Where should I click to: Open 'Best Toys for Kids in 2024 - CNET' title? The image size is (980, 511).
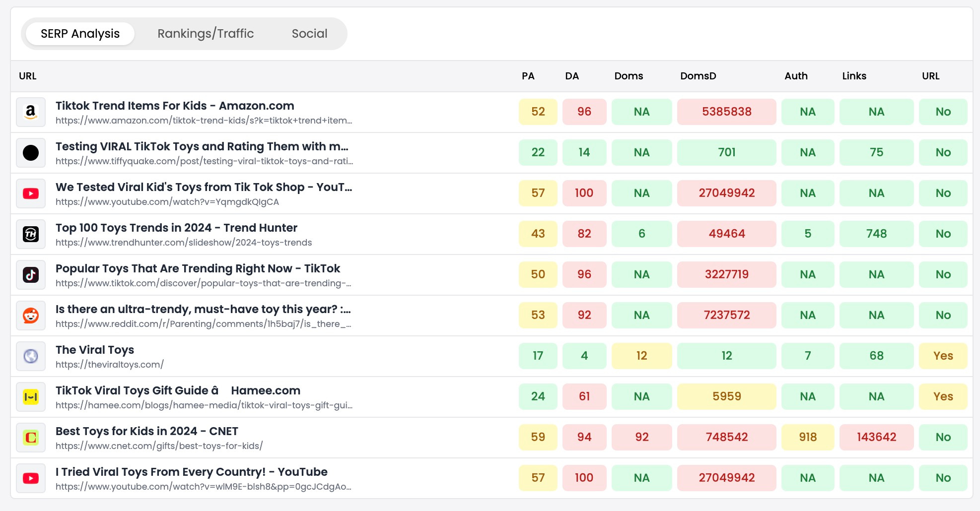click(x=147, y=431)
